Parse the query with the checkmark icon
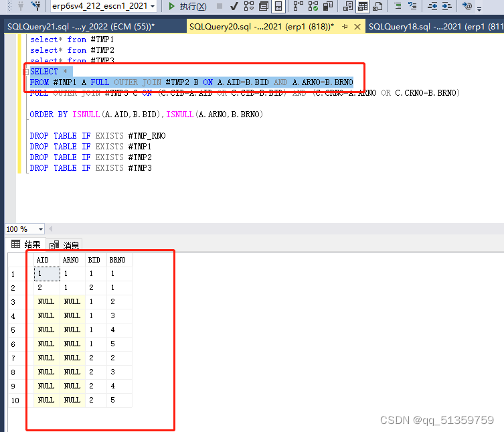The width and height of the screenshot is (504, 432). pyautogui.click(x=234, y=6)
